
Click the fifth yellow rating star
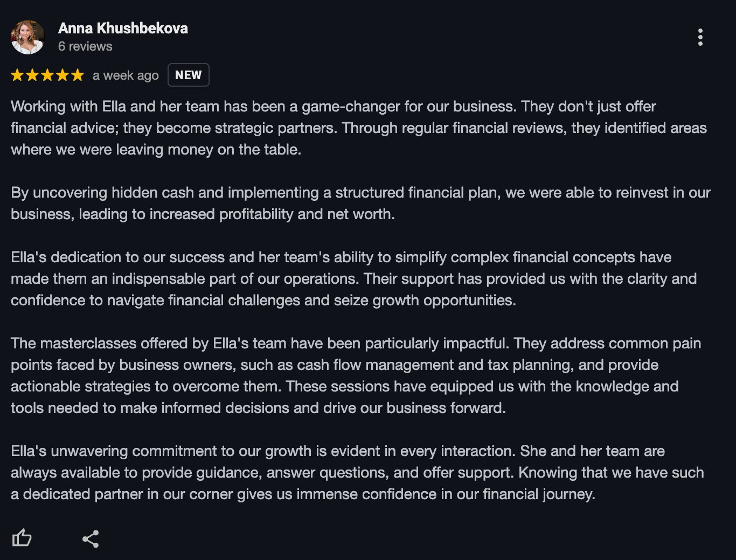click(78, 75)
